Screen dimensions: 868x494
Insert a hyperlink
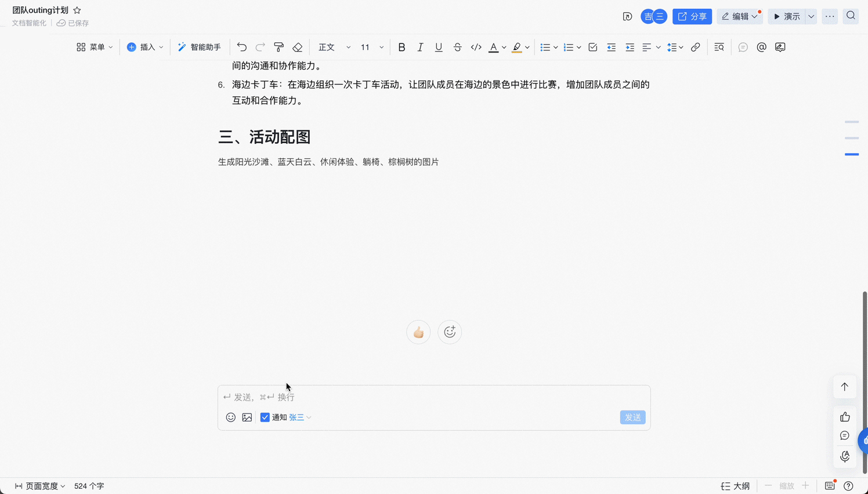[x=696, y=47]
